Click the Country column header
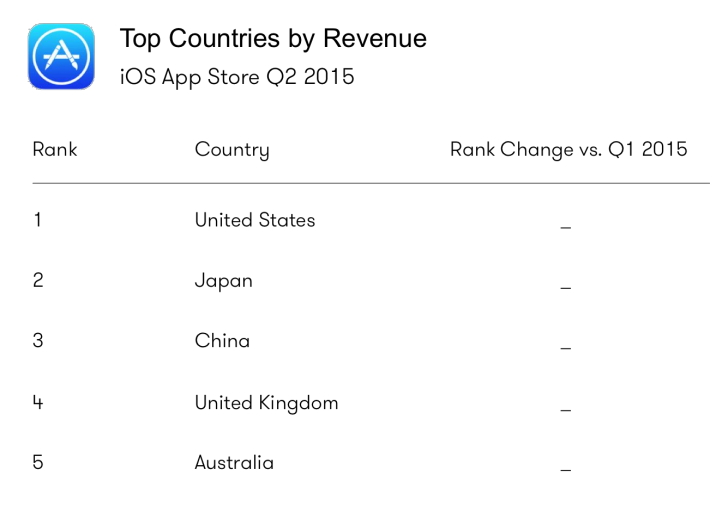The image size is (726, 512). [232, 151]
